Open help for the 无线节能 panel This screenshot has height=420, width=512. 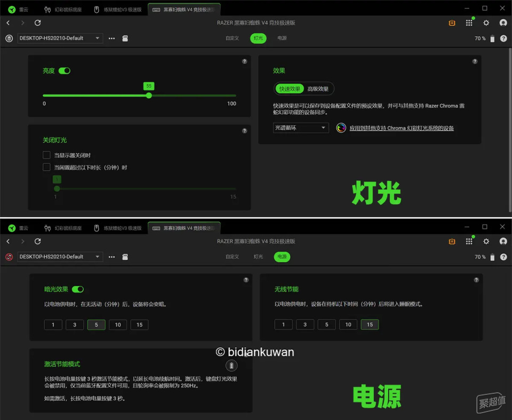coord(476,280)
